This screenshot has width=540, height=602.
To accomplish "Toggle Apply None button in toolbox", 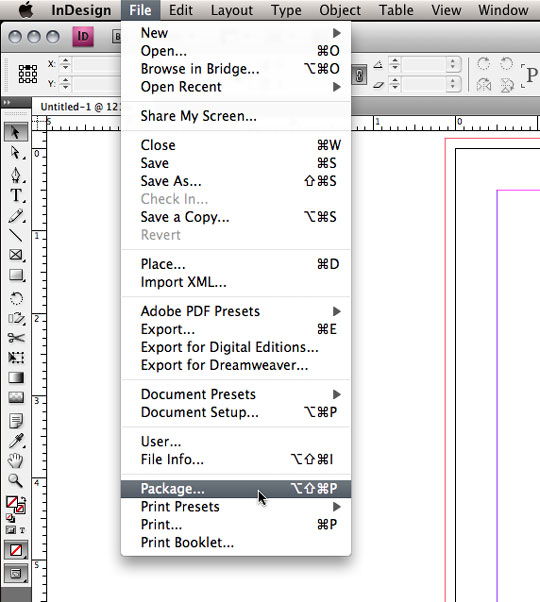I will (16, 550).
